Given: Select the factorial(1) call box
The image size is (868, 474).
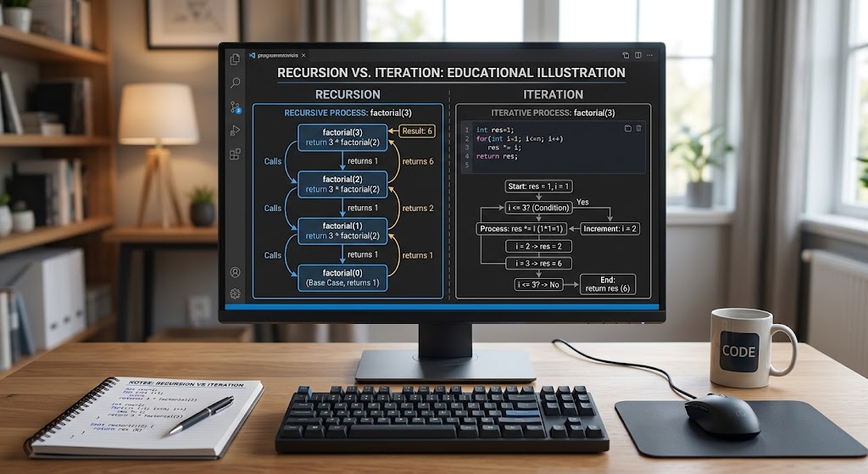Looking at the screenshot, I should 342,231.
